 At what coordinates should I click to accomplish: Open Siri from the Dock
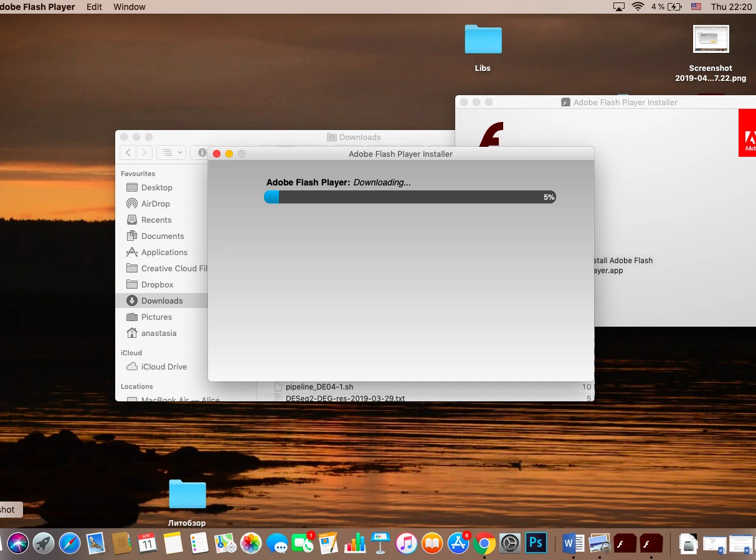[18, 543]
